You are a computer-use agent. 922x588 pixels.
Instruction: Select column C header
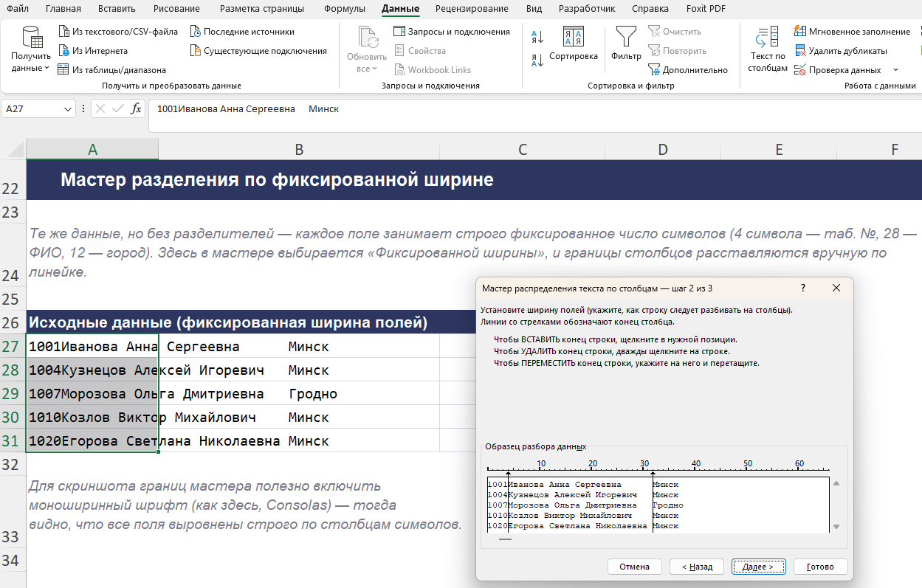522,150
